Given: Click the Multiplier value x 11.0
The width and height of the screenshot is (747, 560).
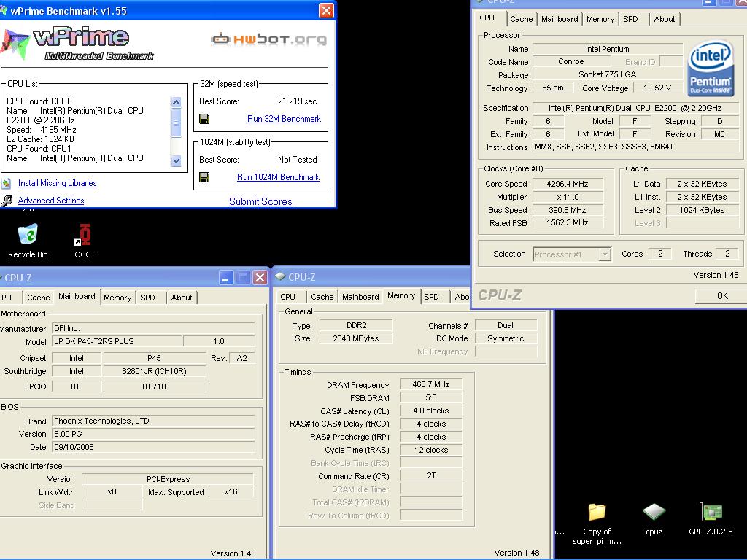Looking at the screenshot, I should click(x=568, y=197).
